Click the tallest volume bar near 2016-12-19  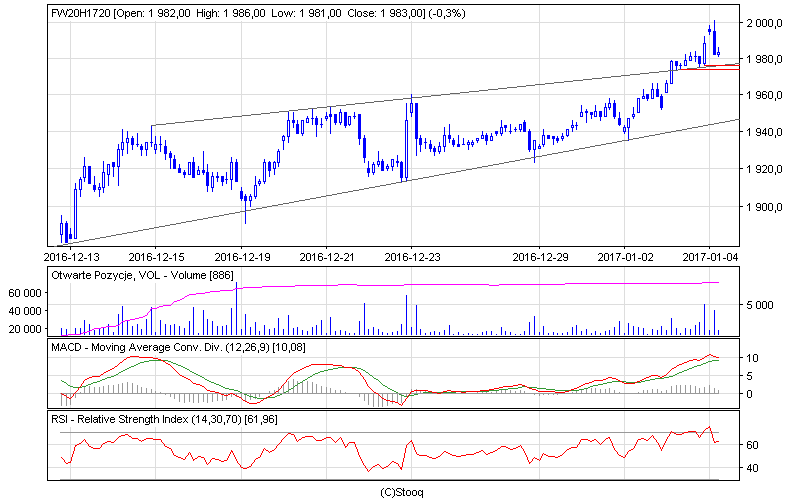[x=236, y=310]
